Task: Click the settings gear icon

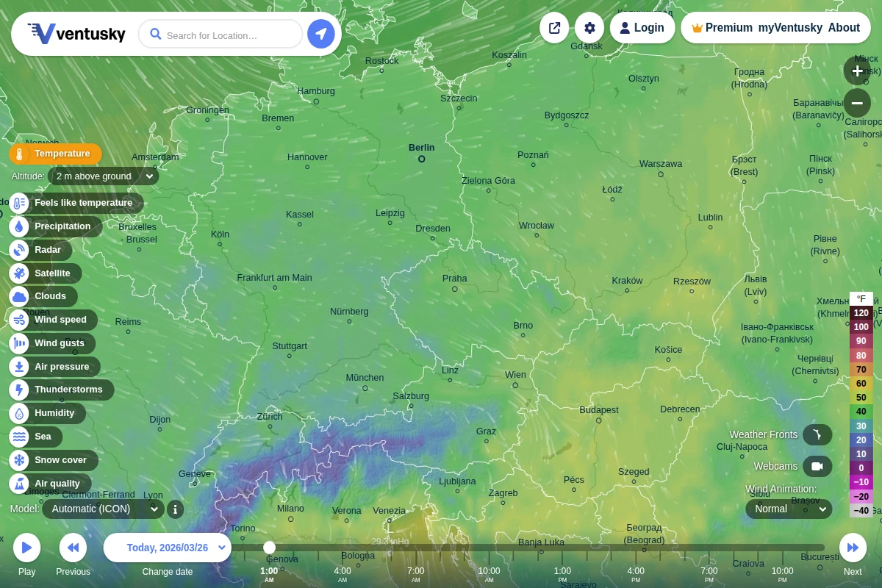Action: click(589, 27)
